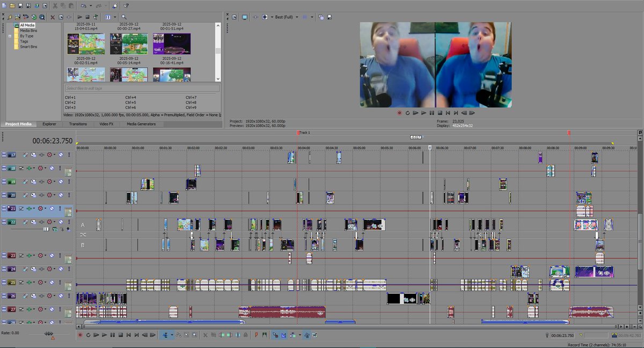Click Record in the timeline transport
The image size is (644, 348).
point(79,335)
